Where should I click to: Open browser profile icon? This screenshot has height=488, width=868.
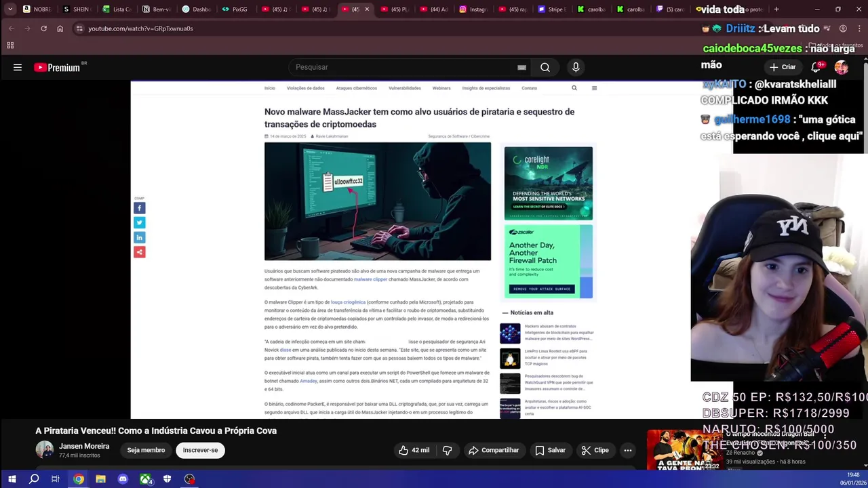coord(843,28)
